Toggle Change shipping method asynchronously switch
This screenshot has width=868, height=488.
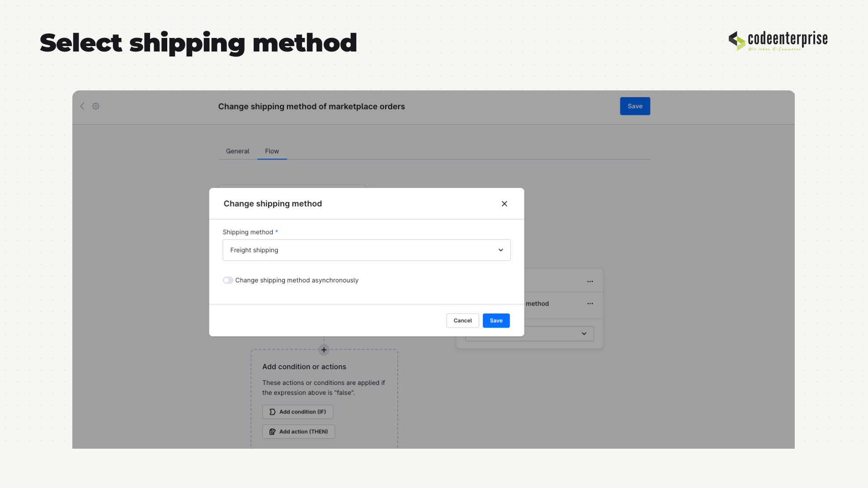pyautogui.click(x=228, y=280)
